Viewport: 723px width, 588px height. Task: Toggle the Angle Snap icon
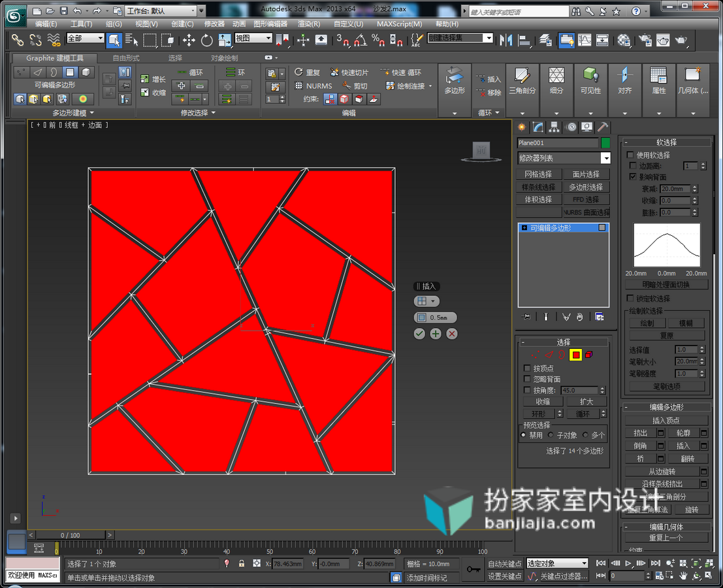[x=361, y=40]
